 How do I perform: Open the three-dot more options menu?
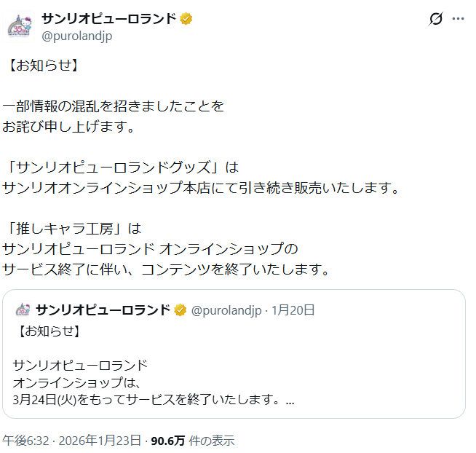458,20
